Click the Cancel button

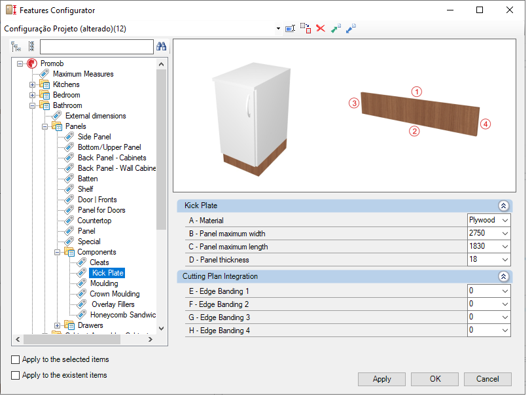point(488,379)
